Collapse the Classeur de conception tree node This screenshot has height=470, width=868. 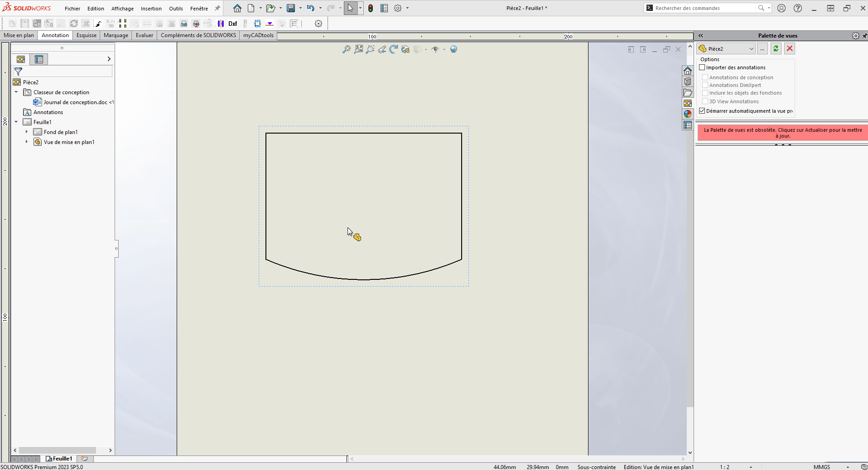[16, 92]
